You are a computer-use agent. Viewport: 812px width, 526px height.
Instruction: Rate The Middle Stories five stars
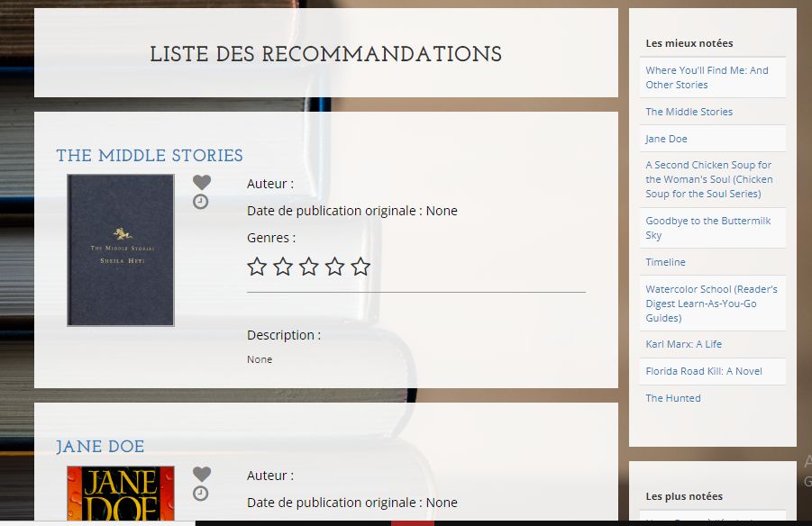click(x=360, y=267)
